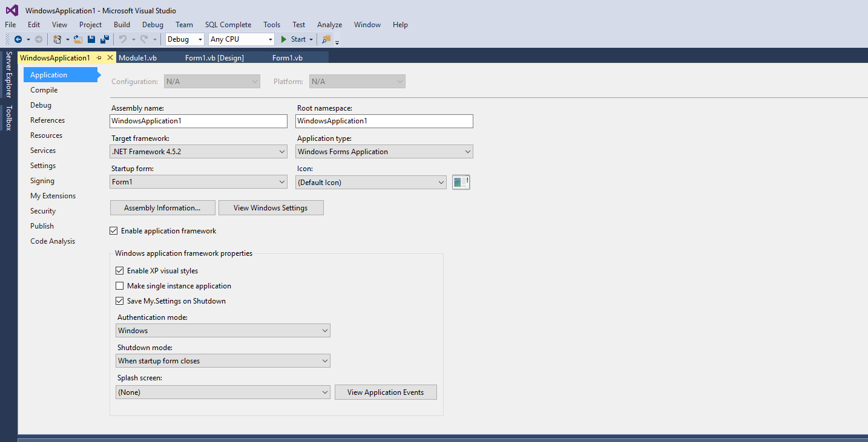
Task: Click the Visual Studio logo icon
Action: tap(12, 10)
